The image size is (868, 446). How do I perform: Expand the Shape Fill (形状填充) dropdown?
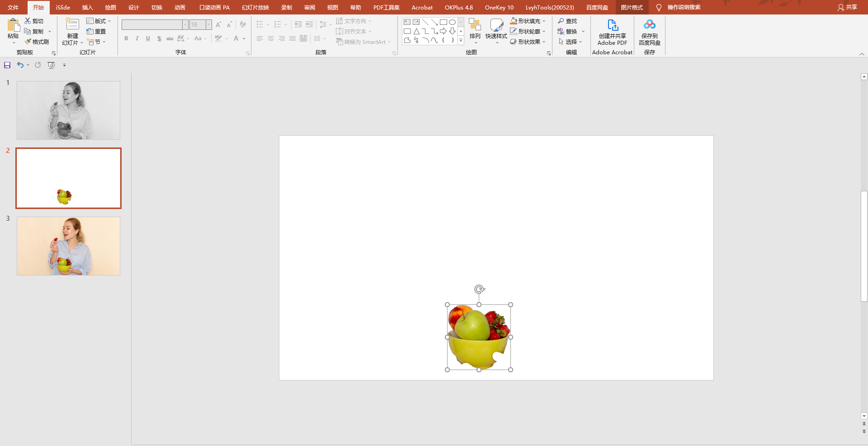[x=544, y=21]
